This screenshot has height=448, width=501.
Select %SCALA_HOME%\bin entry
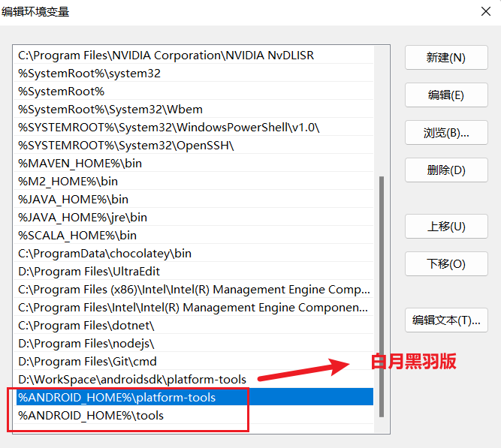[193, 236]
